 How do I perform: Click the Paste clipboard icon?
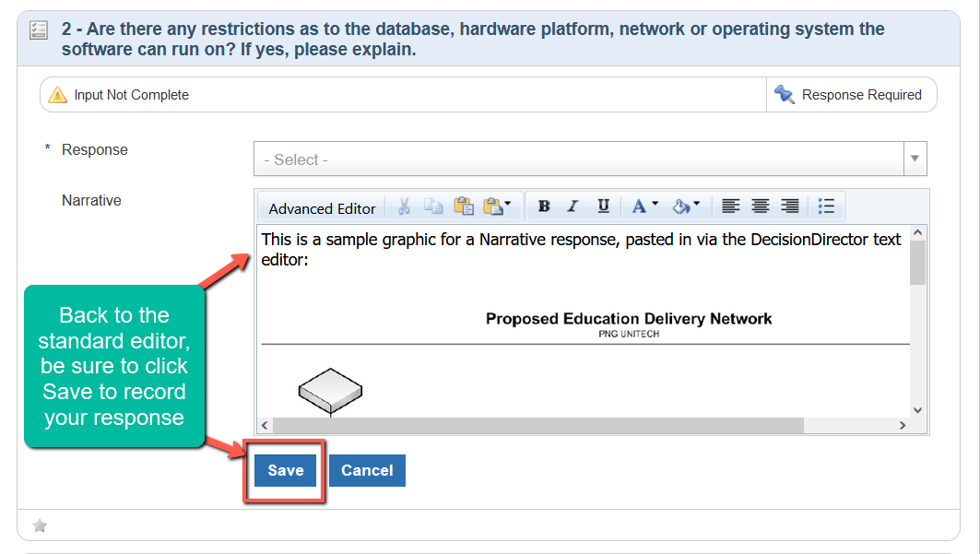pos(463,206)
